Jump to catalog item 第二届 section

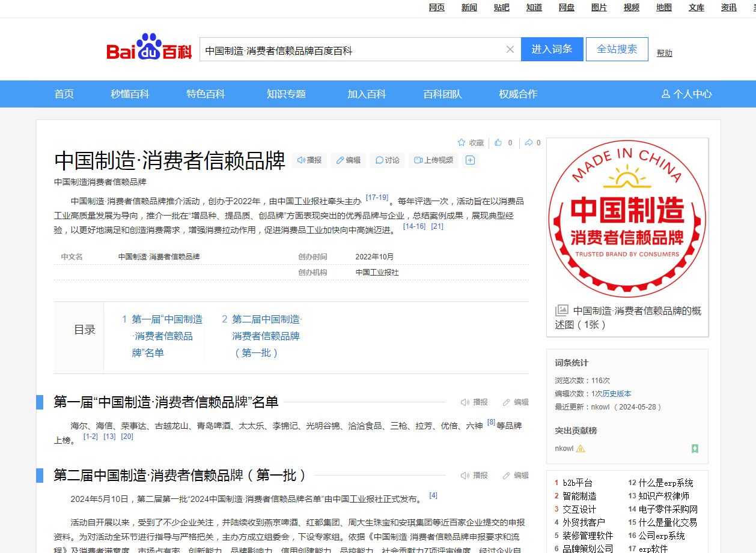pyautogui.click(x=266, y=336)
